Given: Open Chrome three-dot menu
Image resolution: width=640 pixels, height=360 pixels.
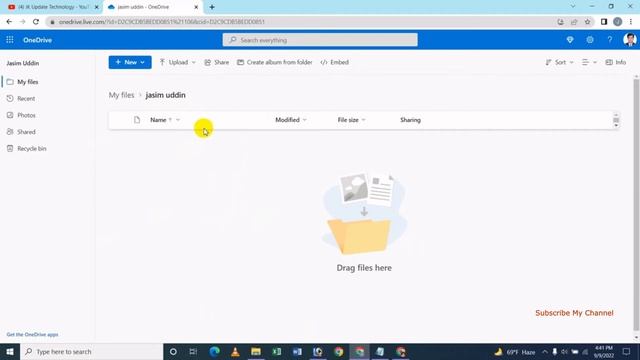Looking at the screenshot, I should tap(631, 22).
